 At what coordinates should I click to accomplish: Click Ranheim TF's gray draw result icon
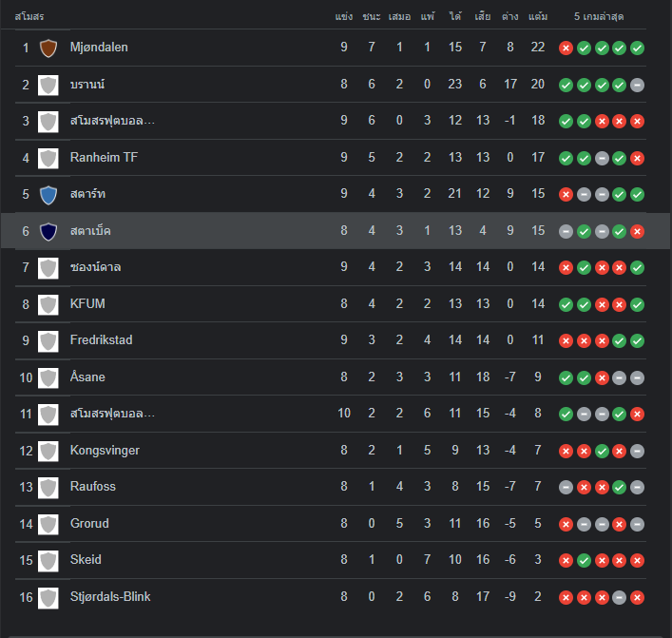point(602,158)
